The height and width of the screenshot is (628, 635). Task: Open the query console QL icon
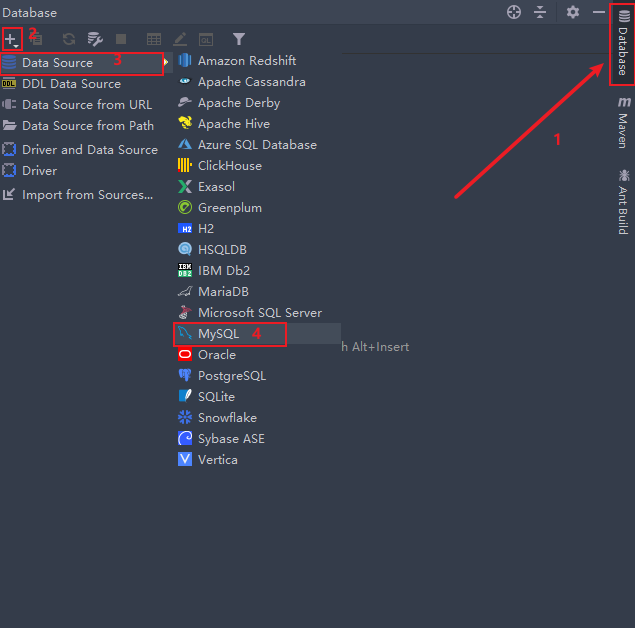pos(206,40)
